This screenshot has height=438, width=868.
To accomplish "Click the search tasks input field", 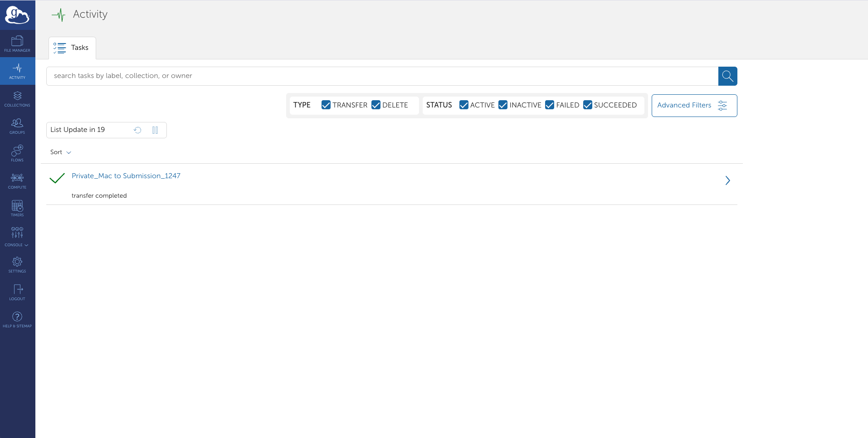I will click(x=382, y=76).
